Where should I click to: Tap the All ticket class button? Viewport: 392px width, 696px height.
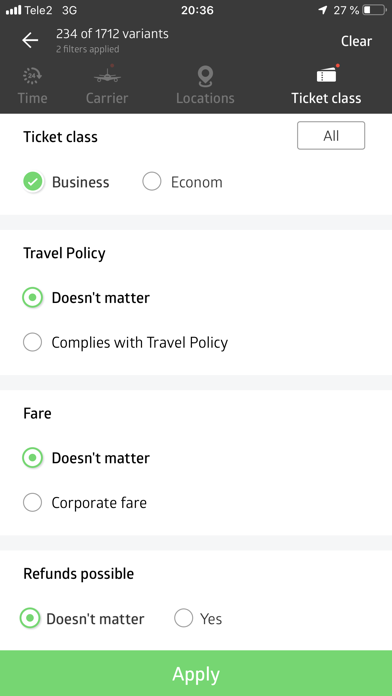pyautogui.click(x=331, y=136)
